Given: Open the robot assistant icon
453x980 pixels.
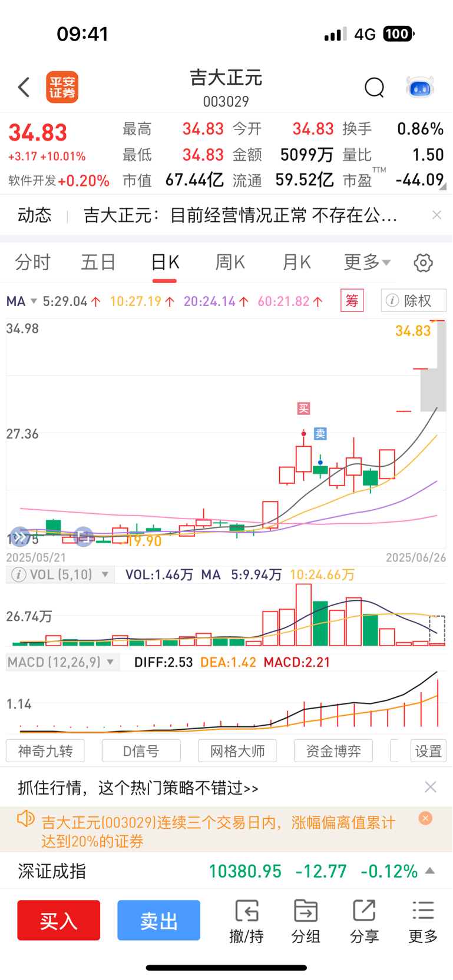Looking at the screenshot, I should [420, 87].
